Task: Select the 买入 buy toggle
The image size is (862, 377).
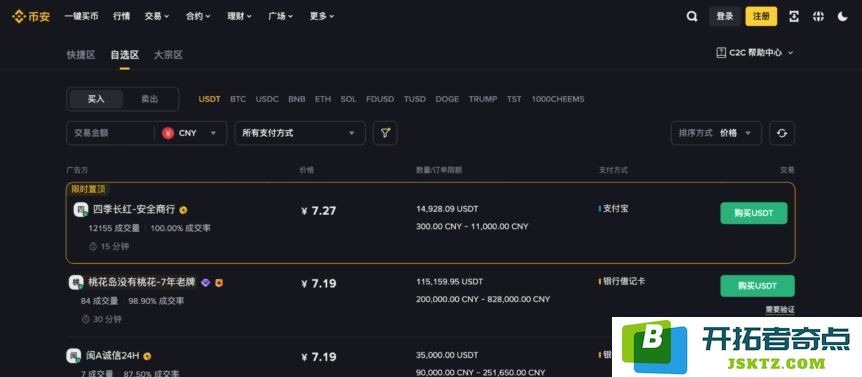Action: (96, 99)
